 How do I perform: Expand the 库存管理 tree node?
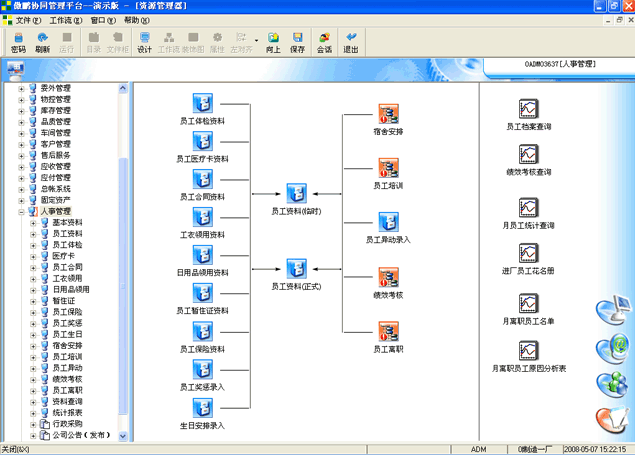click(21, 110)
